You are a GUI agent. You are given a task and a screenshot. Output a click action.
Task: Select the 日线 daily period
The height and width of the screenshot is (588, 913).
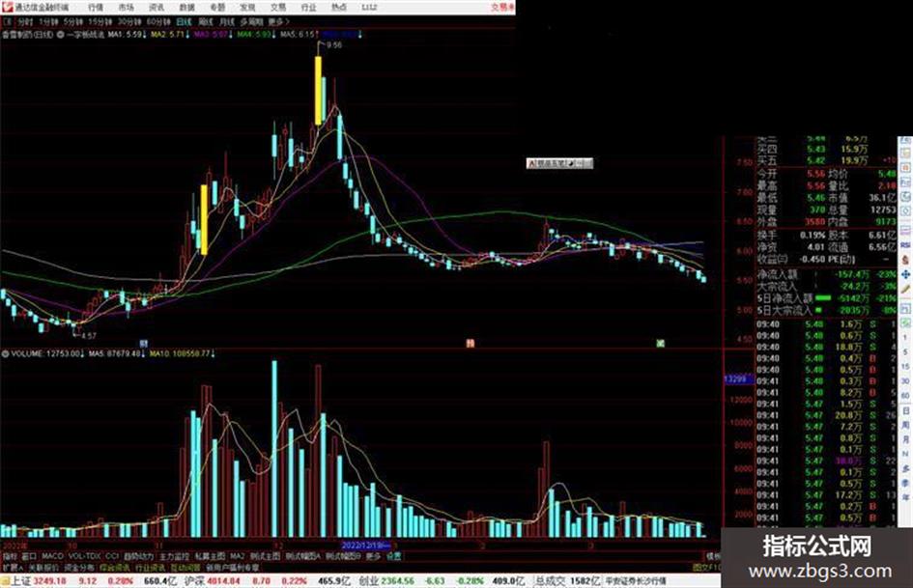point(184,21)
